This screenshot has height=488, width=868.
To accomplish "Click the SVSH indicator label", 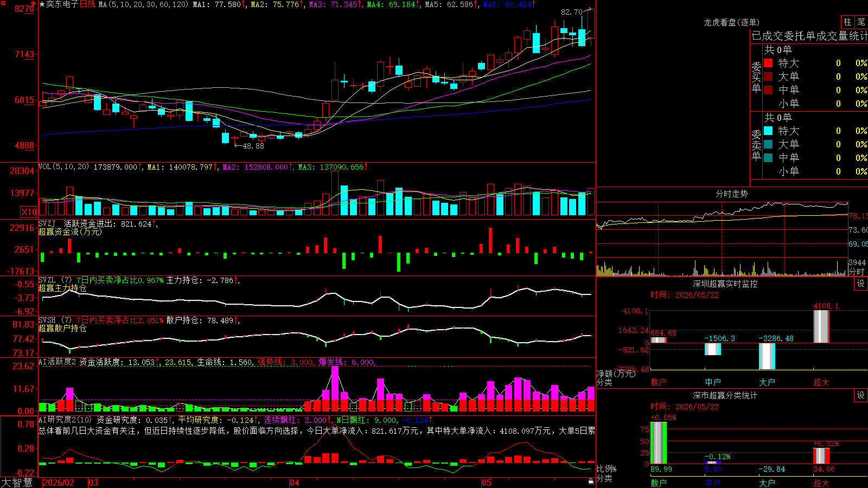I will point(47,320).
